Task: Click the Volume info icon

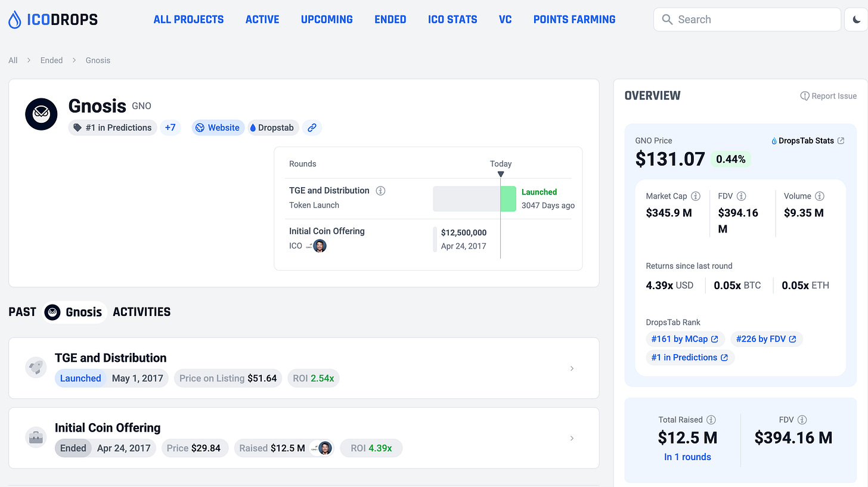Action: [x=820, y=196]
